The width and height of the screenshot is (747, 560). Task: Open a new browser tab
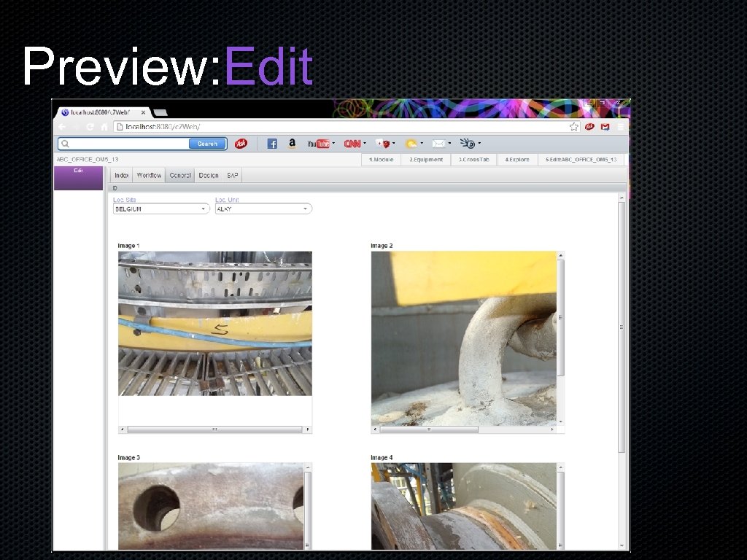click(160, 113)
